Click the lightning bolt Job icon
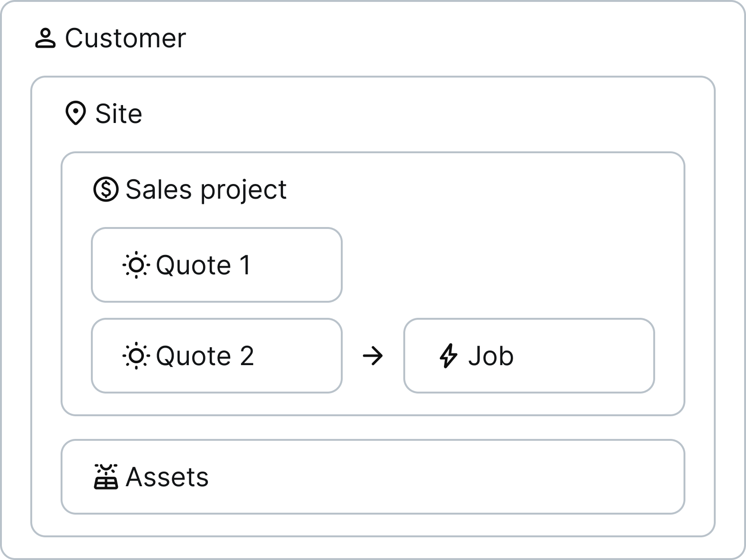 pos(449,356)
